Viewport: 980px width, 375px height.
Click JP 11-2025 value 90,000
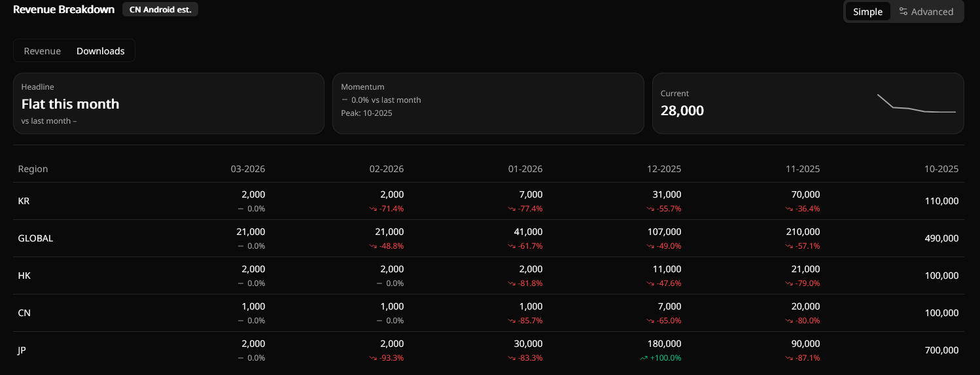(805, 344)
